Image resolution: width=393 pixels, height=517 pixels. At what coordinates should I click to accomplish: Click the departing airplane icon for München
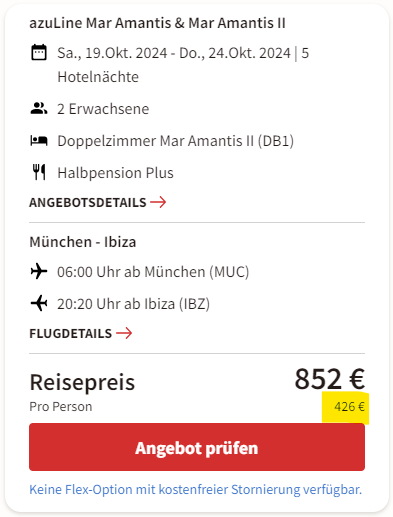click(39, 271)
